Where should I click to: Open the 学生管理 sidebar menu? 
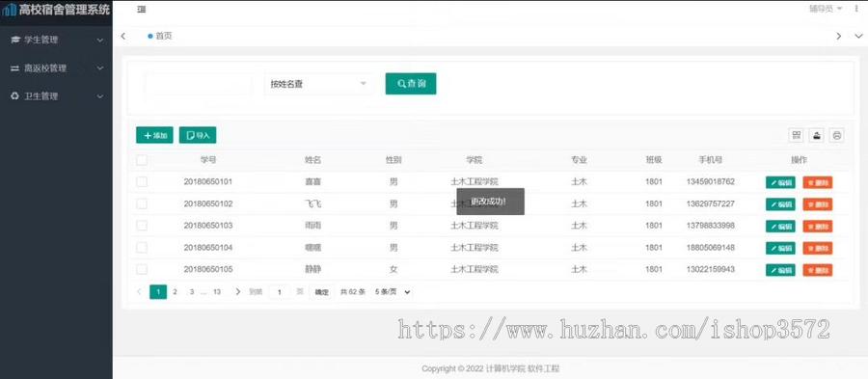point(57,40)
